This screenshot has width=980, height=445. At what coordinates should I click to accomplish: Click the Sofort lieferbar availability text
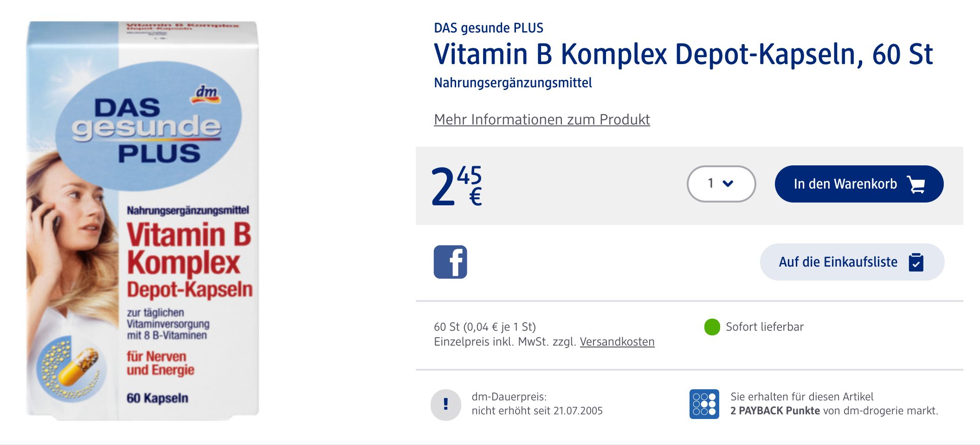764,327
